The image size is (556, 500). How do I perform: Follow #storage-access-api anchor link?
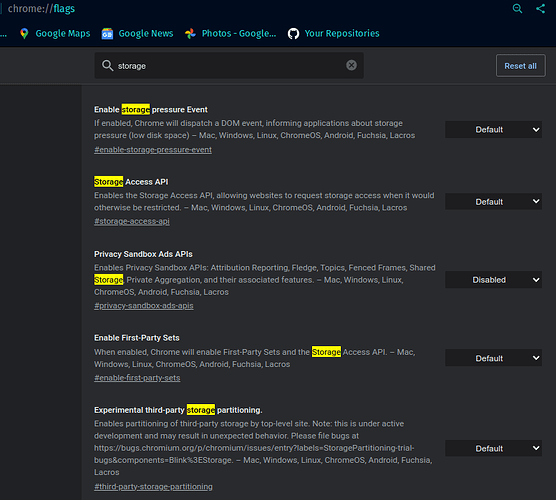tap(132, 221)
